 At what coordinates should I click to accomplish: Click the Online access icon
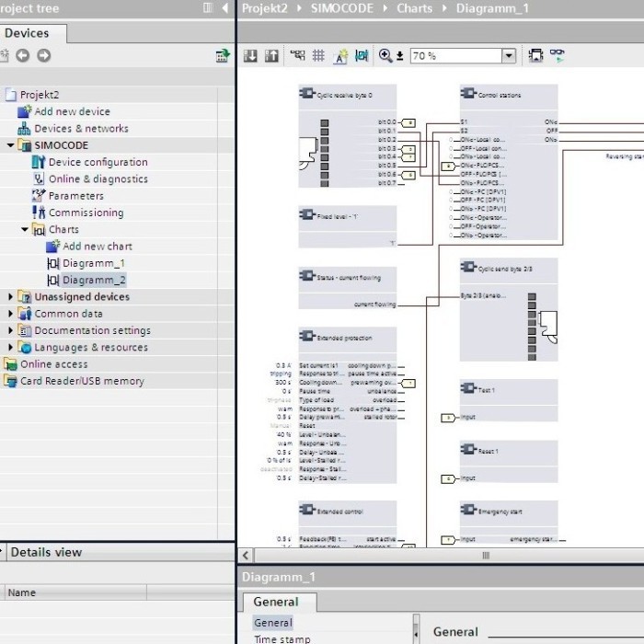[x=10, y=364]
